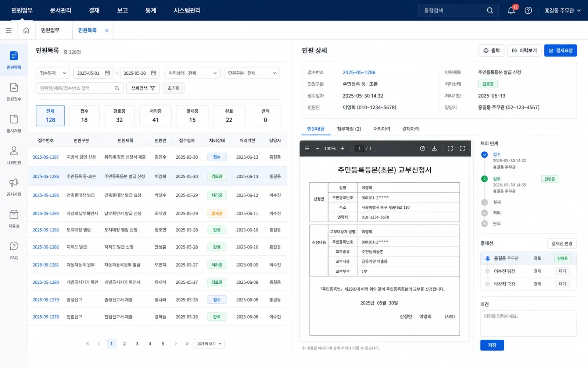
Task: Switch to the 첨부파일 (2) tab
Action: [349, 129]
